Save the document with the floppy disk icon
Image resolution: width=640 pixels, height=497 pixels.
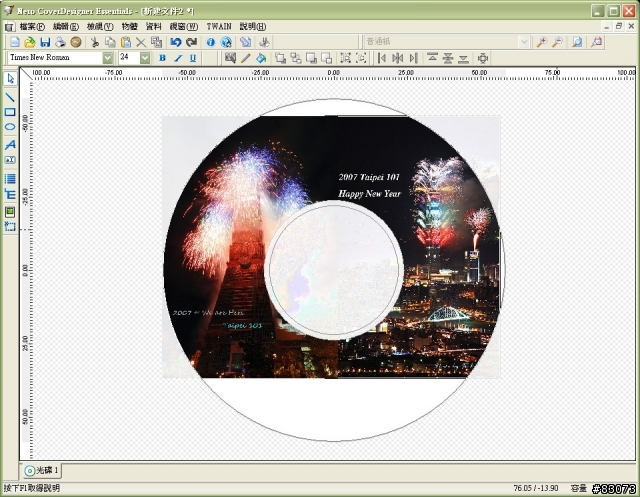[45, 42]
